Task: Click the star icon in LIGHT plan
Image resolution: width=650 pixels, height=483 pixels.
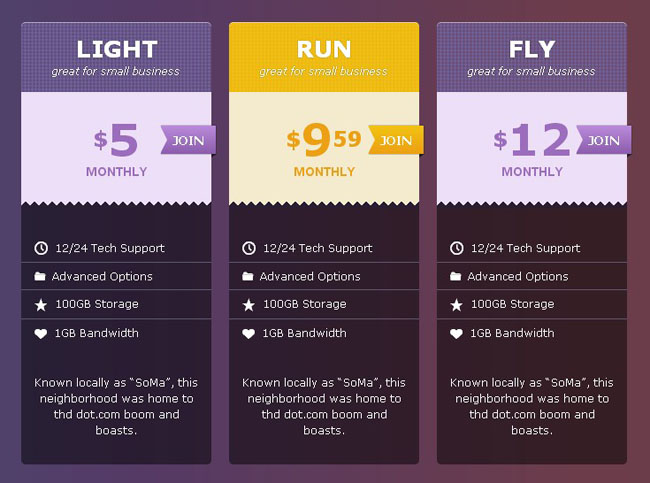Action: pyautogui.click(x=41, y=304)
